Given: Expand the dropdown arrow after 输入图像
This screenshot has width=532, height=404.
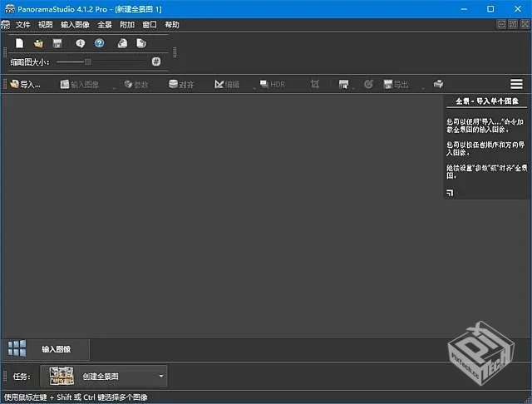Looking at the screenshot, I should 115,88.
